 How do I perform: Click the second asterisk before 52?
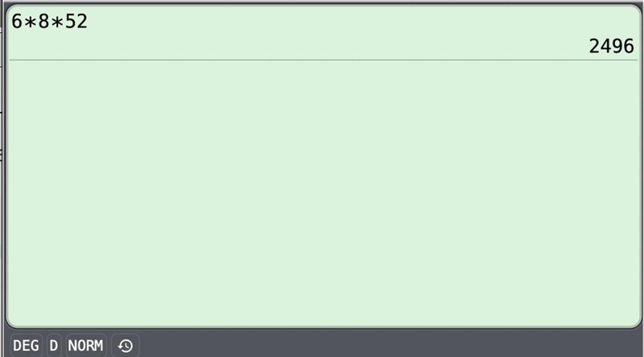point(57,23)
